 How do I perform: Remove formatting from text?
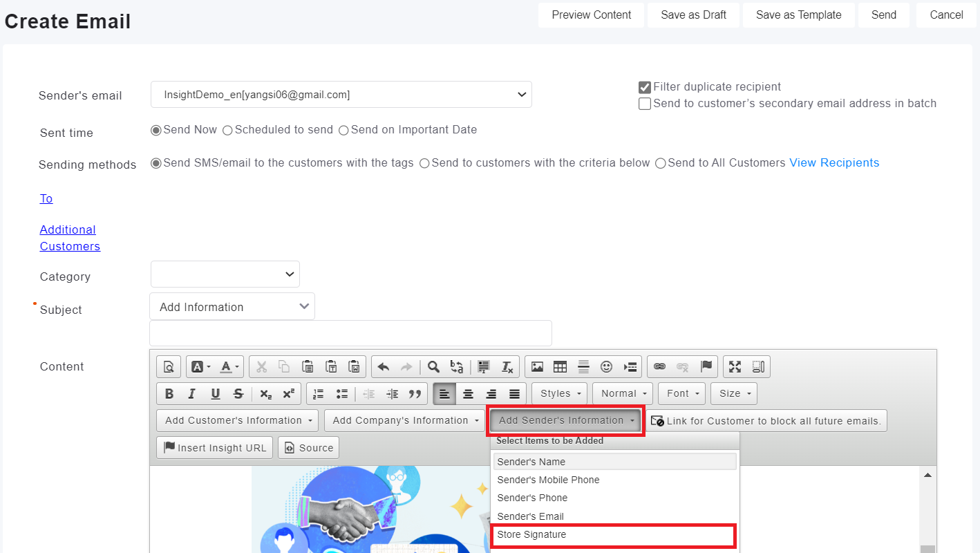click(507, 366)
